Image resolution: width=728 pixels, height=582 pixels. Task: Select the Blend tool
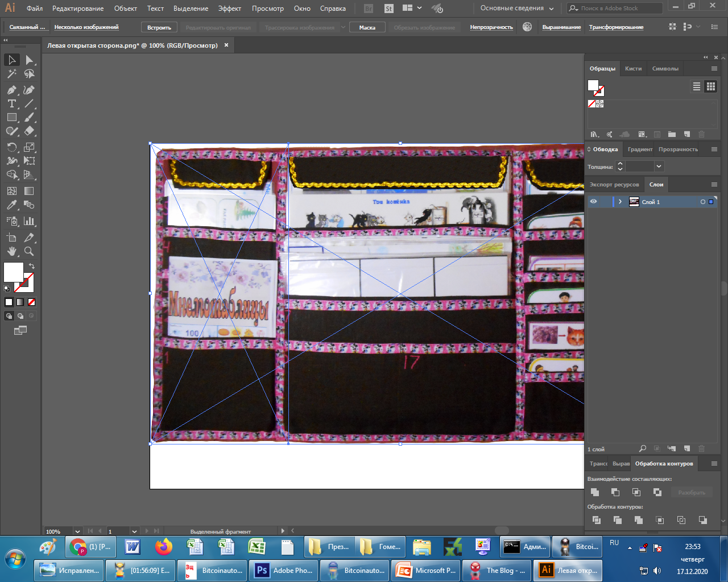click(x=30, y=205)
